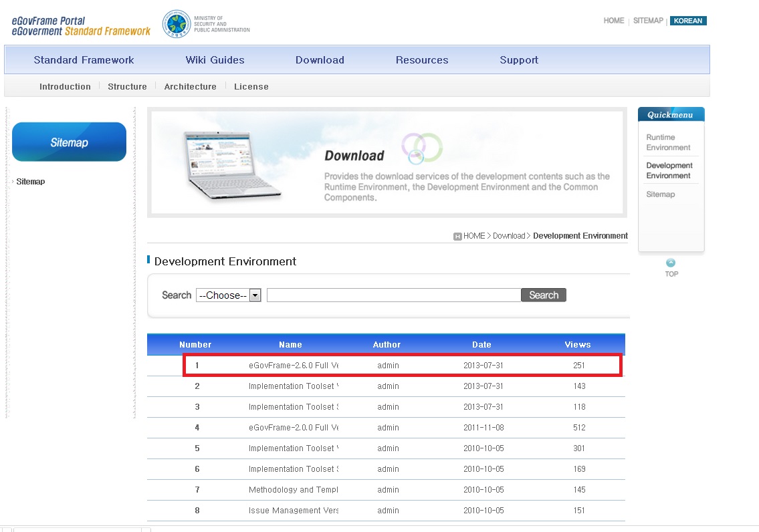Screen dimensions: 759x532
Task: Open the Standard Framework menu
Action: tap(84, 60)
